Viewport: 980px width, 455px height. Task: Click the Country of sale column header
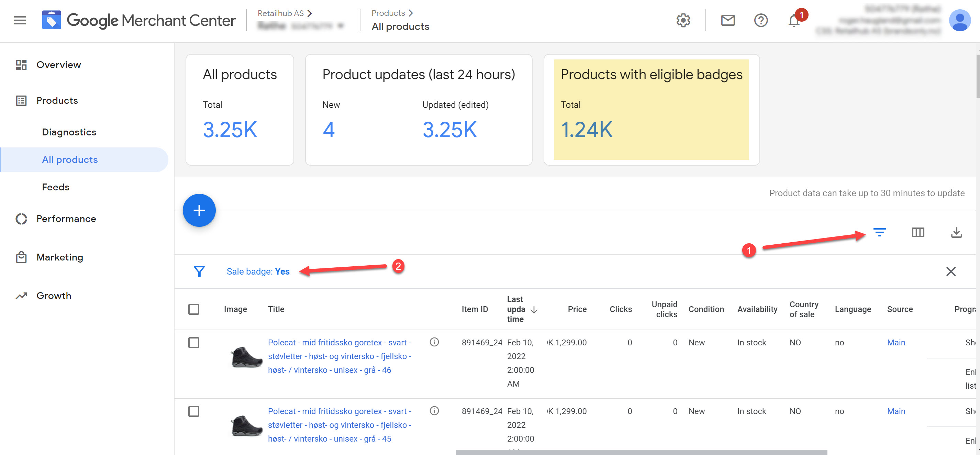click(803, 309)
